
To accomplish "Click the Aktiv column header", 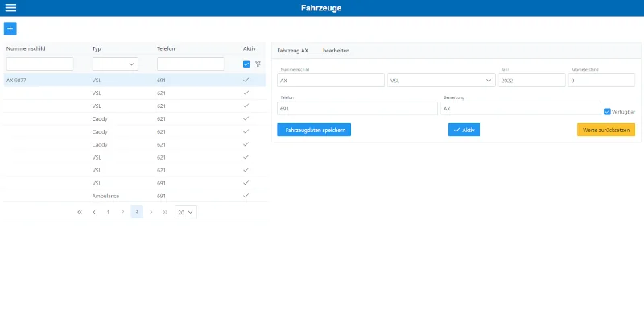I will [250, 48].
